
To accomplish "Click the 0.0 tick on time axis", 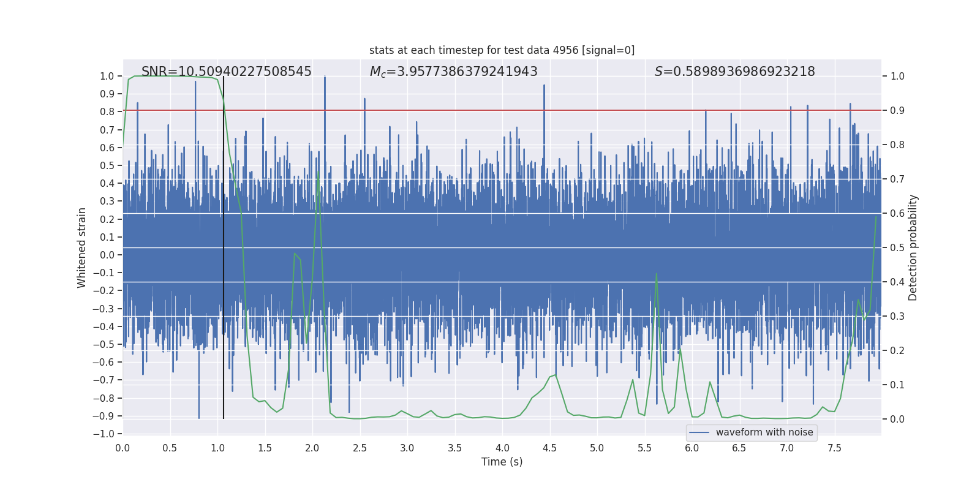I will pos(123,448).
